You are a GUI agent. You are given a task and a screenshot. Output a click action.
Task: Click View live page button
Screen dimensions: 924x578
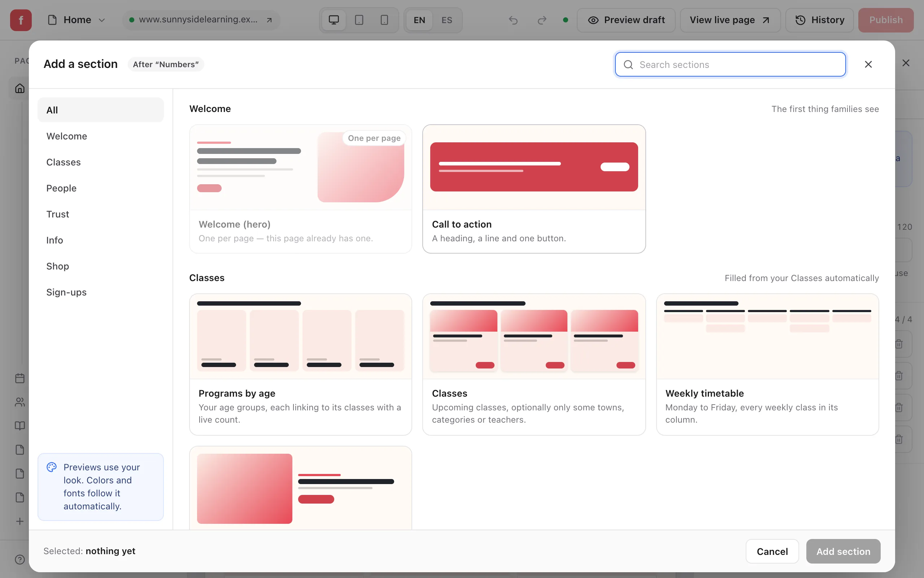(x=730, y=20)
